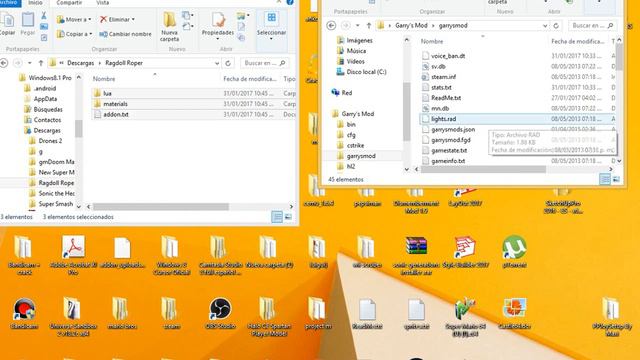Launch Bandicam from the desktop
The height and width of the screenshot is (360, 640).
point(24,313)
